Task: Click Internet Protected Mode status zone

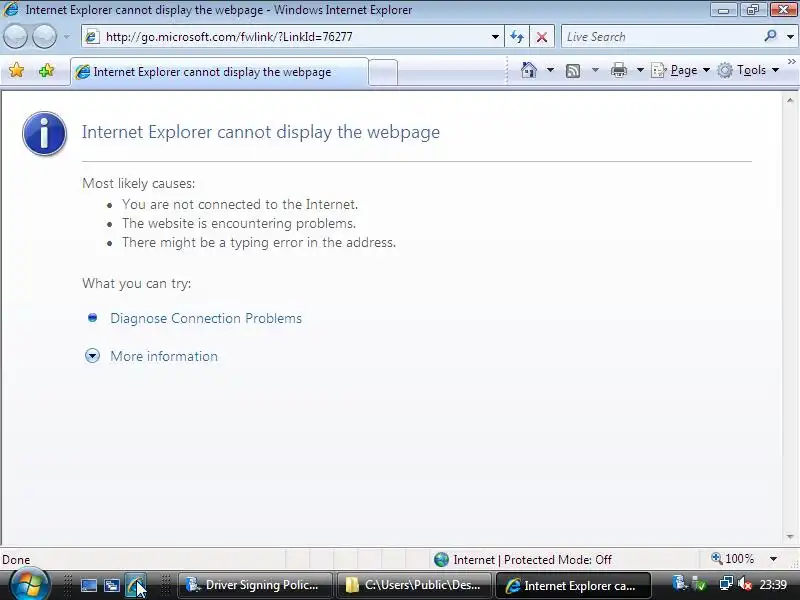Action: point(522,560)
